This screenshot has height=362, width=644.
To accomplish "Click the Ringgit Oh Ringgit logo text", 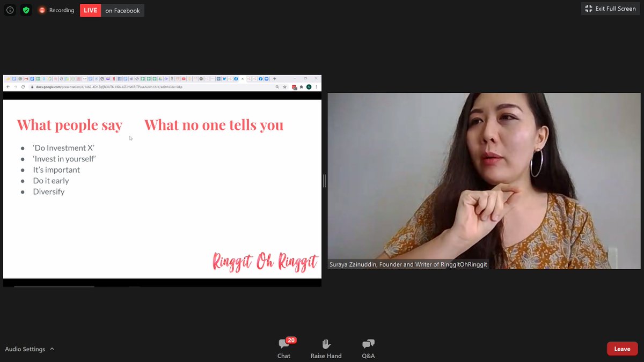I will tap(265, 262).
